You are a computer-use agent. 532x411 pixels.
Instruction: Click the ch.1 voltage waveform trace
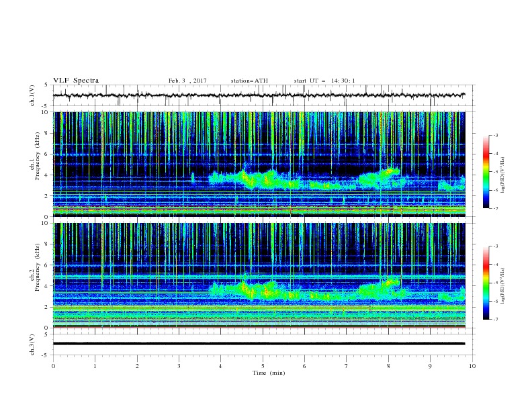(259, 95)
